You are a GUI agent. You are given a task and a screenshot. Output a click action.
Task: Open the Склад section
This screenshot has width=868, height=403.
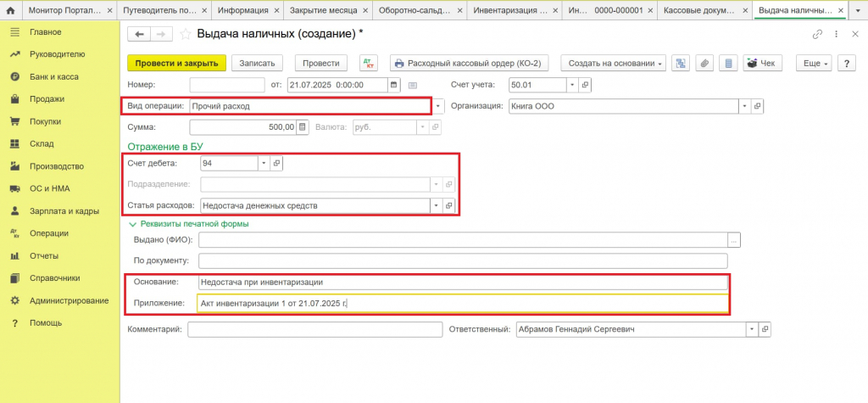(x=42, y=143)
